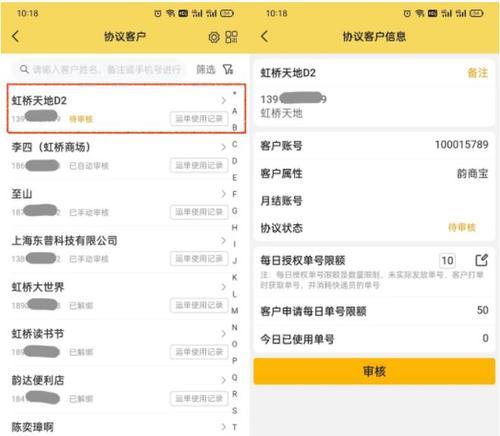Open 面单使用记录 for 上海东普科技有限公司

199,259
